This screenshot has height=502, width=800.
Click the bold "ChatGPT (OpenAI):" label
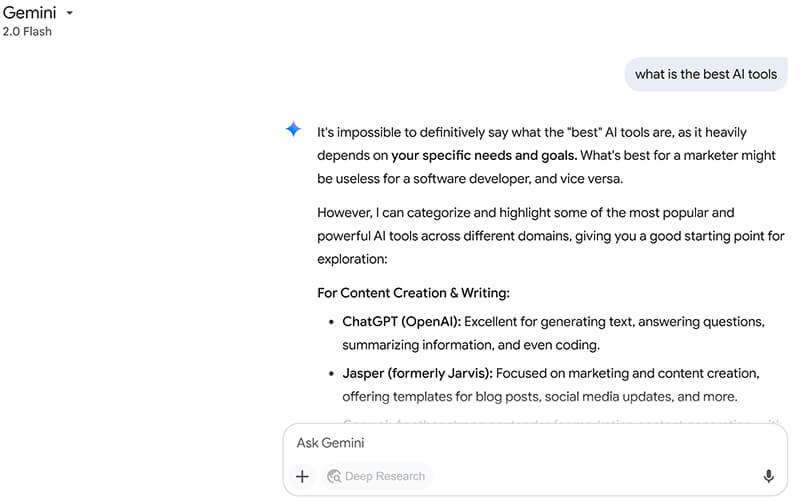click(x=401, y=322)
